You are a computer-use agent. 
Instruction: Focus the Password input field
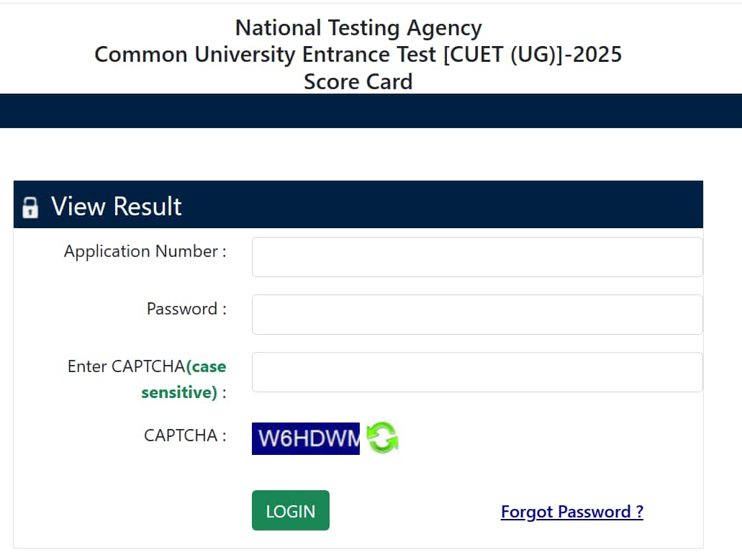pos(477,315)
